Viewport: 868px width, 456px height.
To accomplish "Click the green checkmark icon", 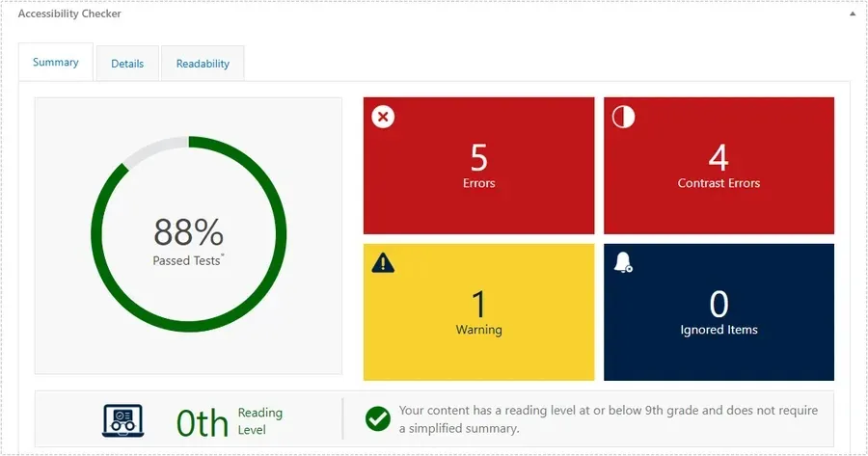I will pyautogui.click(x=377, y=419).
